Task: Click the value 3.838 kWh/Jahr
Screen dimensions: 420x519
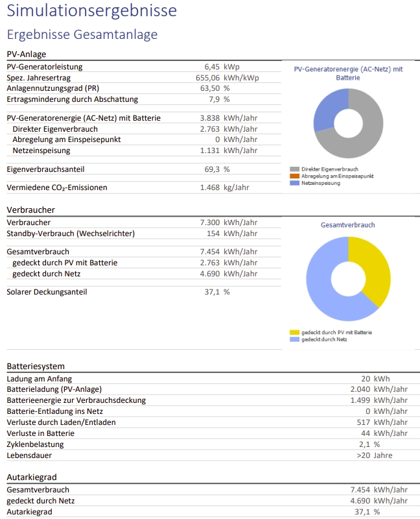Action: (x=229, y=118)
